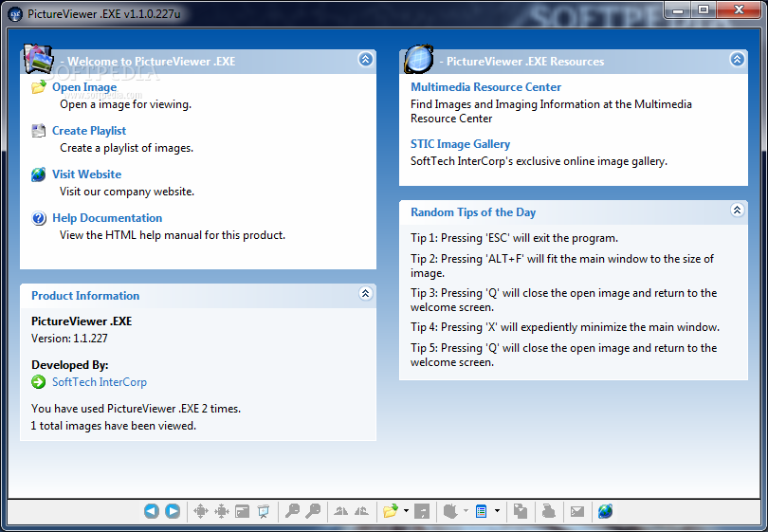Collapse the Random Tips of the Day panel

click(737, 211)
